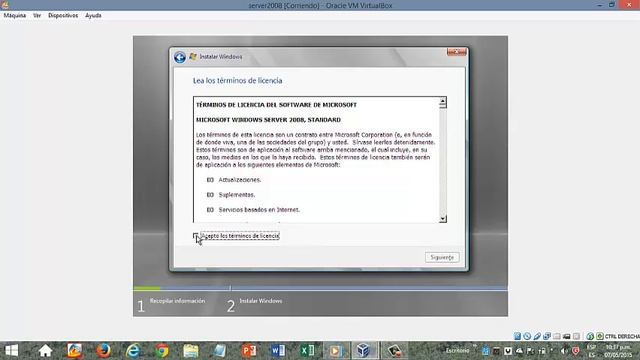Open Word from the taskbar

coord(278,351)
